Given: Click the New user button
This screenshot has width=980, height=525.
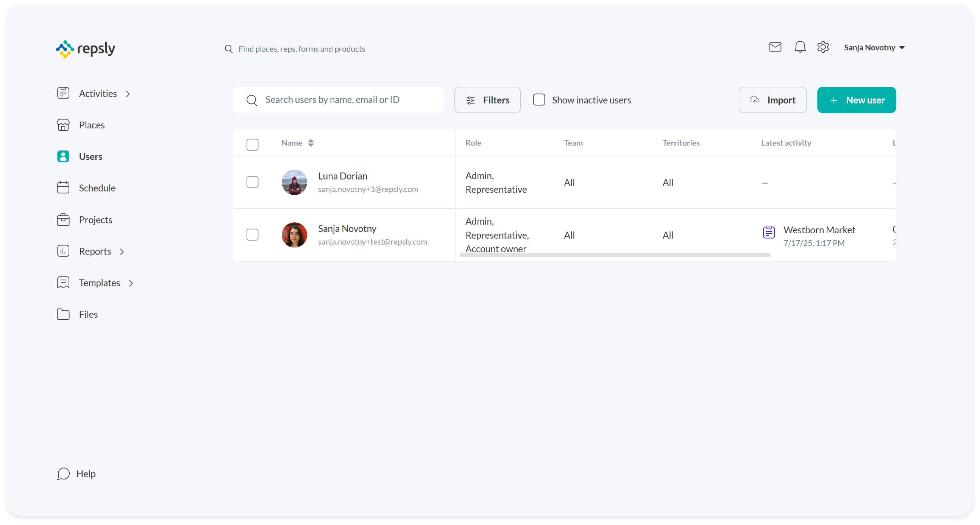Looking at the screenshot, I should [x=856, y=100].
